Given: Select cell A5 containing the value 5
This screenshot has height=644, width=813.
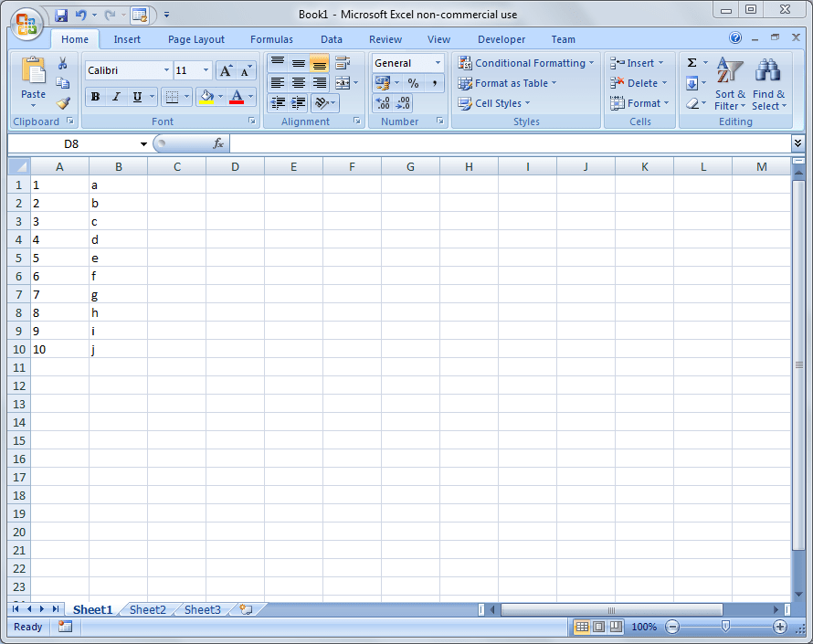Looking at the screenshot, I should (59, 258).
